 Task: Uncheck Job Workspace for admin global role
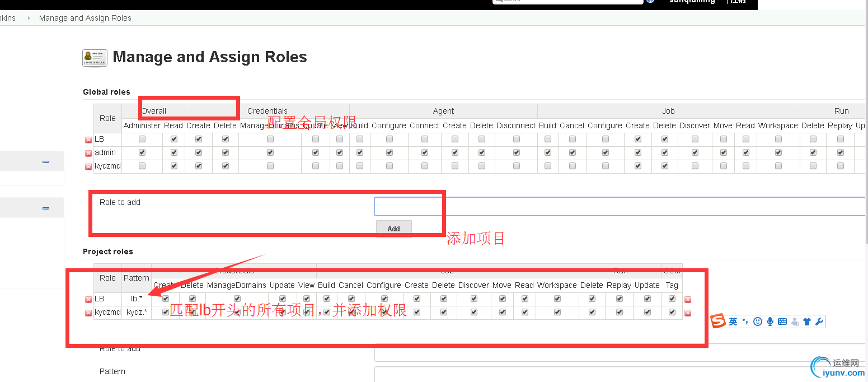pos(778,152)
